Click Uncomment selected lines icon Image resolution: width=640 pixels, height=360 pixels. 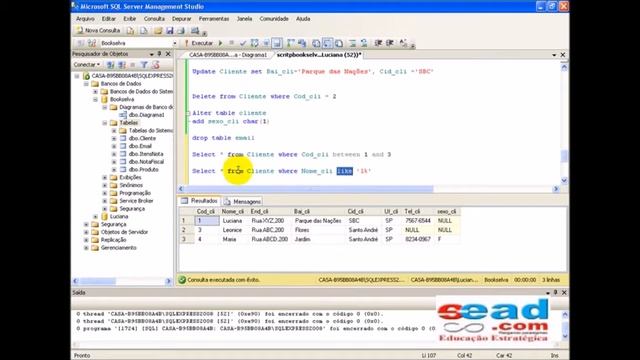pos(364,43)
